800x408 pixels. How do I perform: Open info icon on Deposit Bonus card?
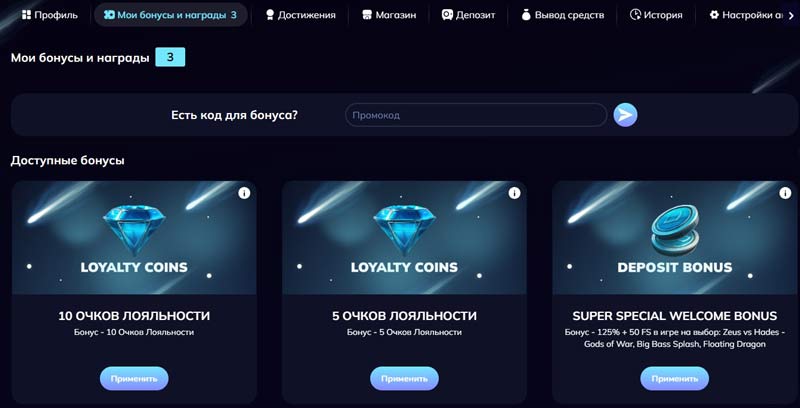pos(784,193)
